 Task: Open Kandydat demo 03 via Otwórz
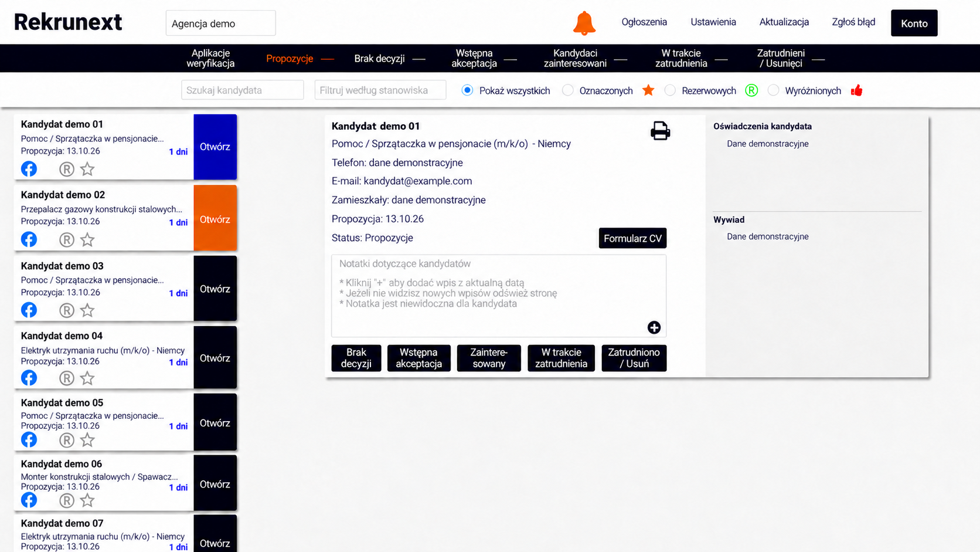(x=215, y=289)
